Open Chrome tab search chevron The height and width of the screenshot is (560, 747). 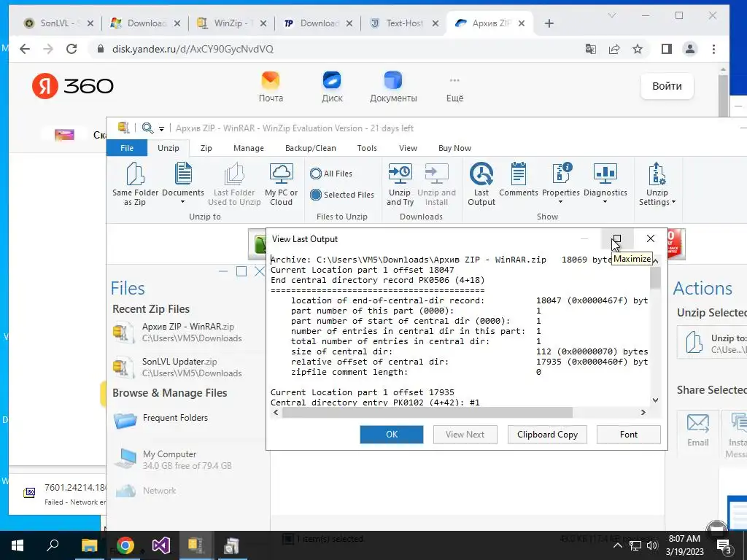click(x=612, y=16)
